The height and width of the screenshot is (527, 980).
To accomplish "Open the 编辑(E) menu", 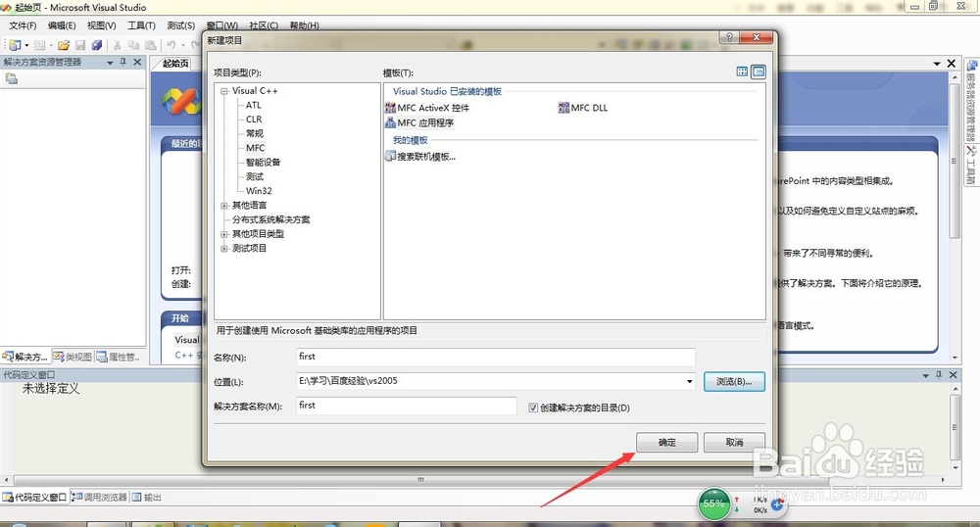I will tap(62, 25).
